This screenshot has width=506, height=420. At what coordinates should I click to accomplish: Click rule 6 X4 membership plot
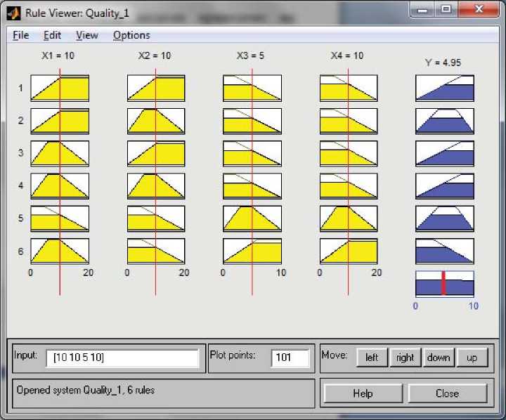(x=349, y=251)
